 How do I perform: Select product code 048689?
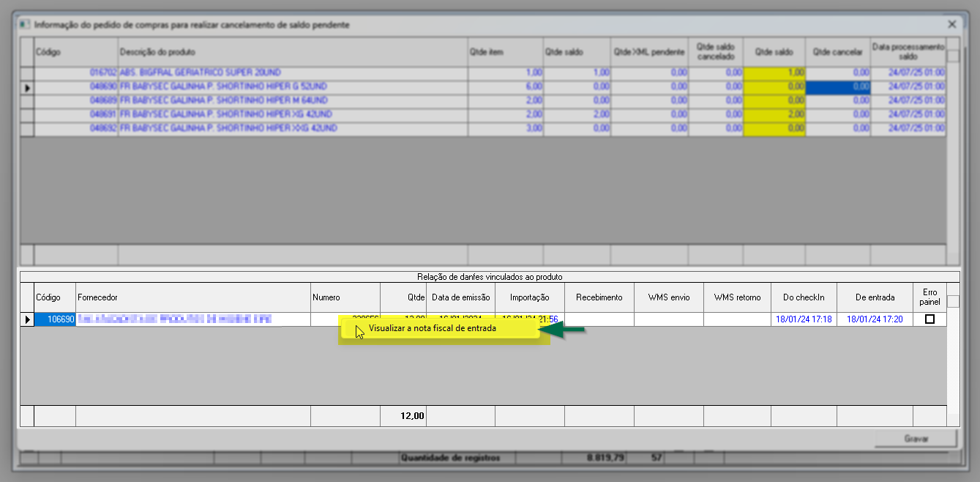[x=77, y=100]
